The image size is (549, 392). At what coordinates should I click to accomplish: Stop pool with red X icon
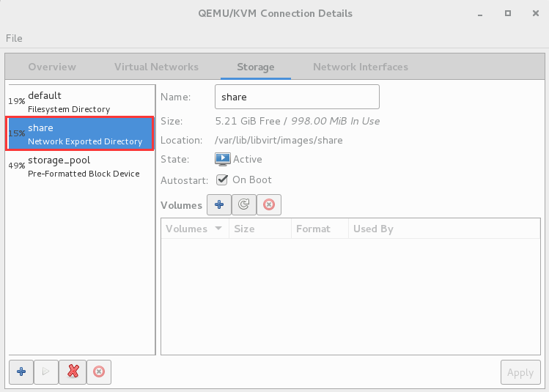click(73, 371)
